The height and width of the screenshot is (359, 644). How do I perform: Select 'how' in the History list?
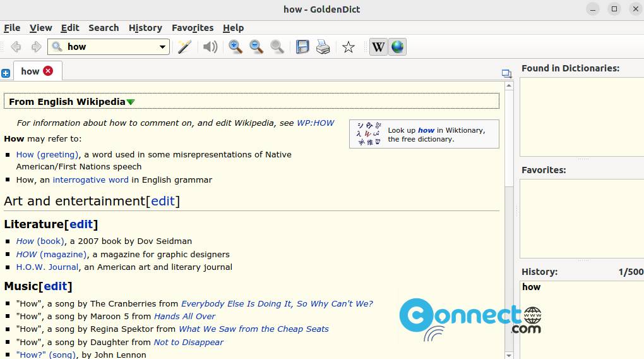pos(531,287)
